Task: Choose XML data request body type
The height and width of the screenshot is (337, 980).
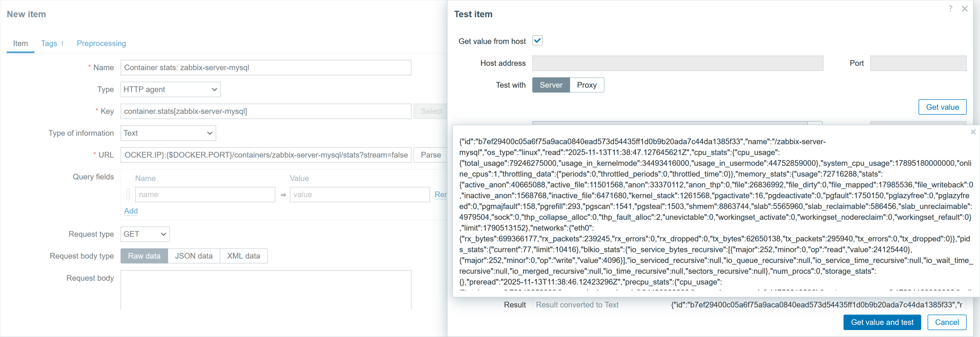Action: pyautogui.click(x=243, y=256)
